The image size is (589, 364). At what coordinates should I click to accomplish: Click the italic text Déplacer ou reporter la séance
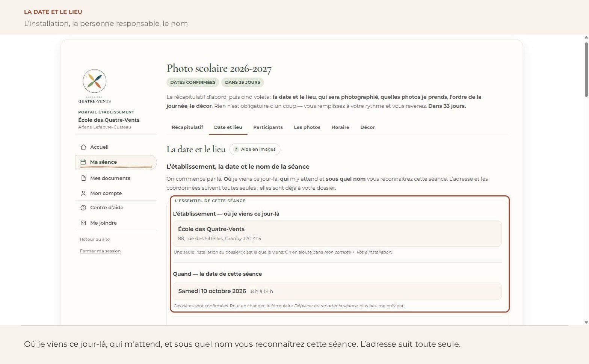click(x=326, y=306)
